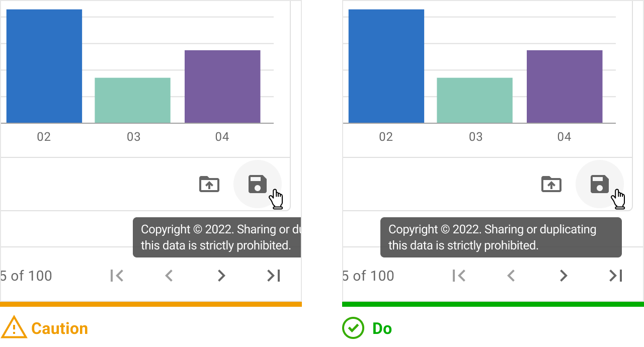The image size is (644, 347).
Task: Select the blue 02 bar in the Caution chart
Action: tap(44, 66)
